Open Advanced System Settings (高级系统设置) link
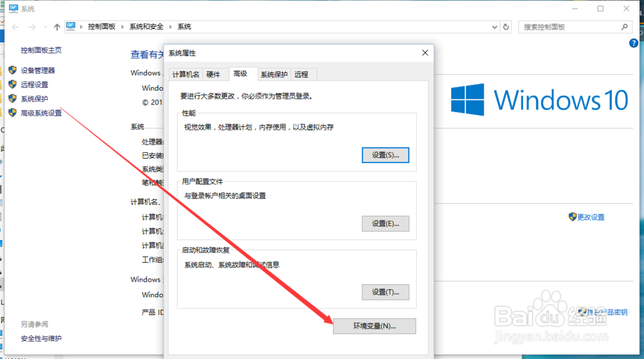Screen dimensions: 644x359 (41, 113)
